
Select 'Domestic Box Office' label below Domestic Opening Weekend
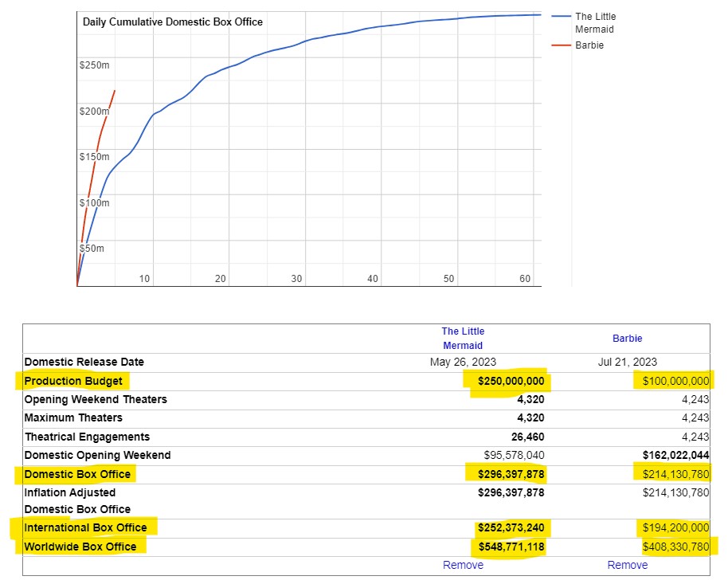[77, 474]
